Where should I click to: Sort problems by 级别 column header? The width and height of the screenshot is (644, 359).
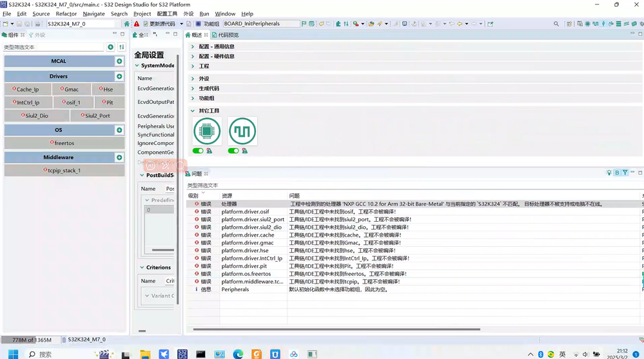203,195
